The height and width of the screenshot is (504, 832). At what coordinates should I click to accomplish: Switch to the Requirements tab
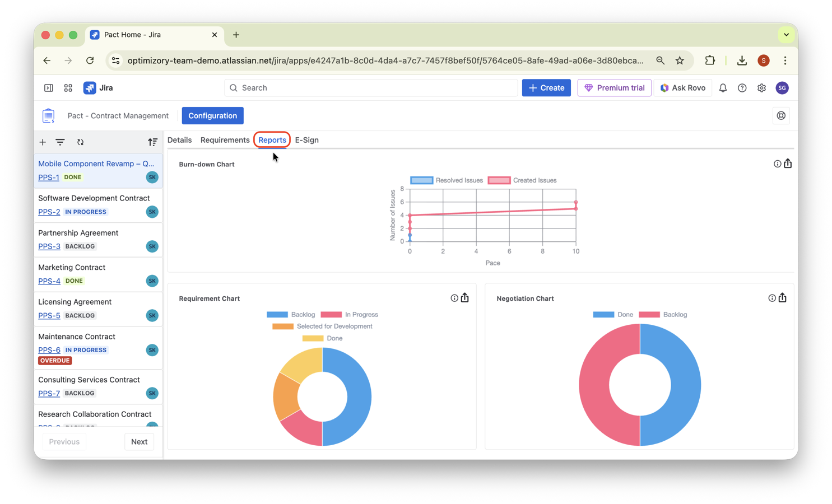point(225,140)
